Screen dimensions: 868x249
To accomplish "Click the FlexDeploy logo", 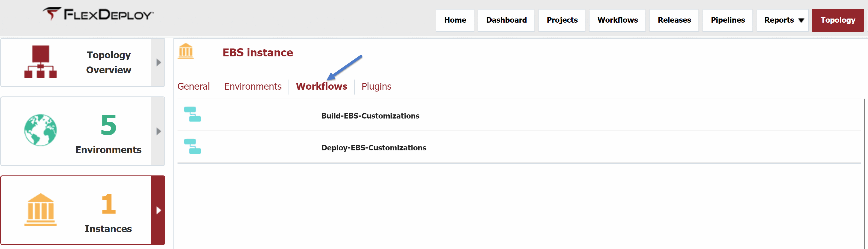I will click(x=98, y=14).
